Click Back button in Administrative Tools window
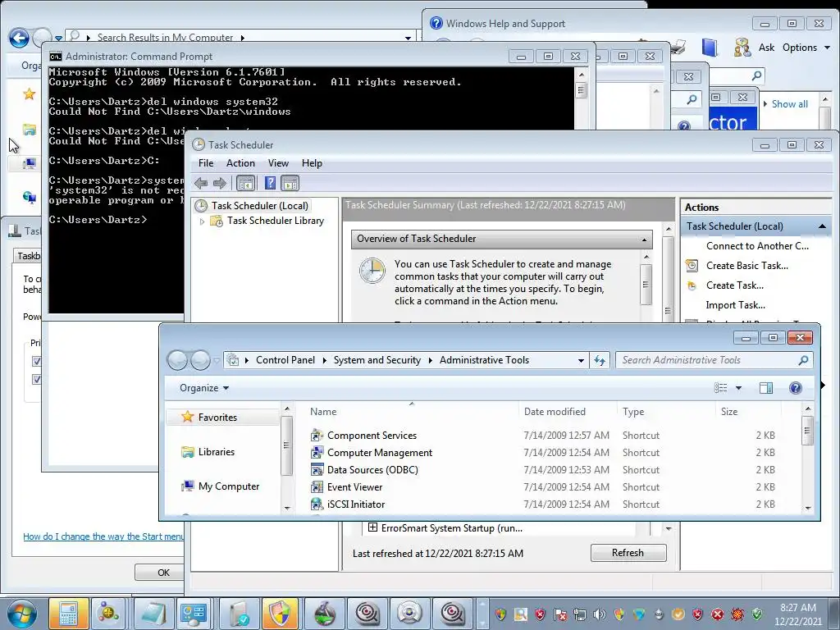 point(177,361)
